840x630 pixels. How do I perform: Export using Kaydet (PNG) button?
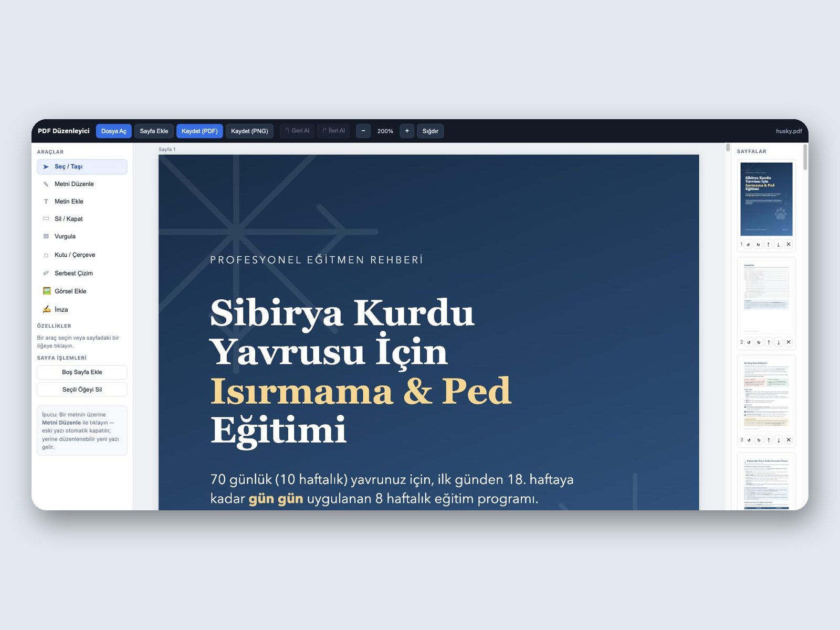tap(249, 131)
